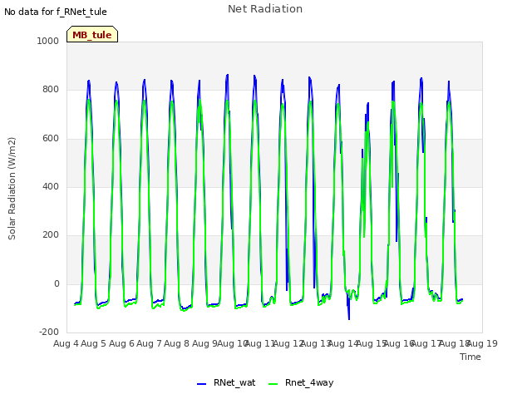This screenshot has height=399, width=532.
Task: Click the negative blue spike near Aug 14
Action: click(349, 308)
